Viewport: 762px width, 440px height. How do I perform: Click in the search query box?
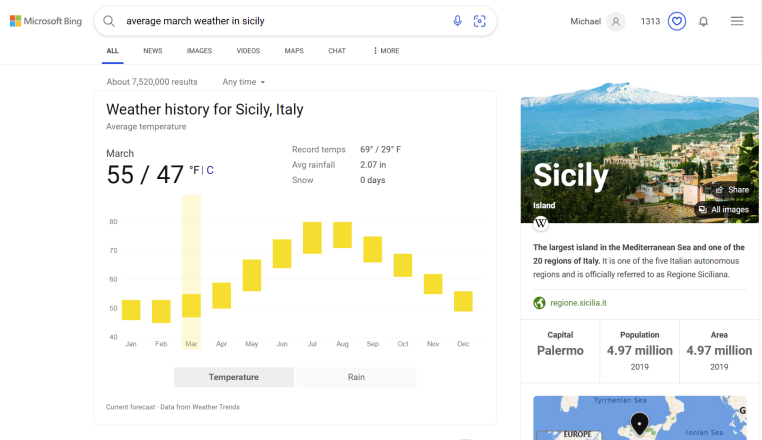pos(280,21)
